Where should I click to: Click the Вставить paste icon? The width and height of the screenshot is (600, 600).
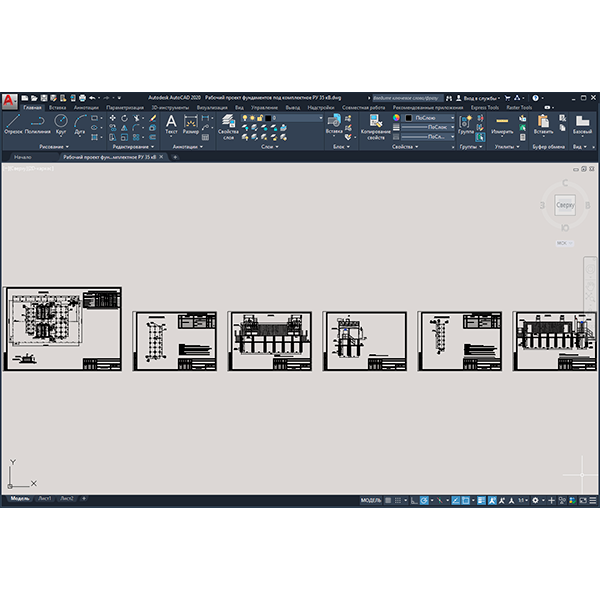(x=543, y=124)
